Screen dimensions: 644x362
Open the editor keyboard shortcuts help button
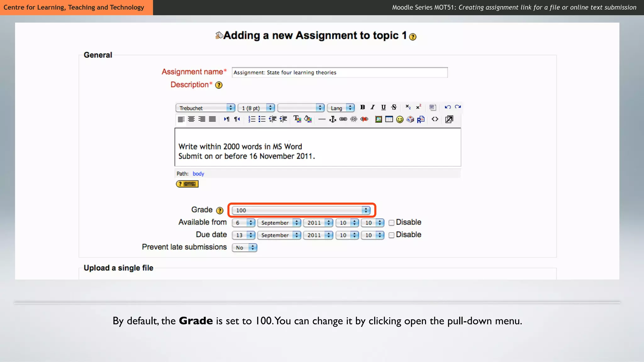point(187,184)
